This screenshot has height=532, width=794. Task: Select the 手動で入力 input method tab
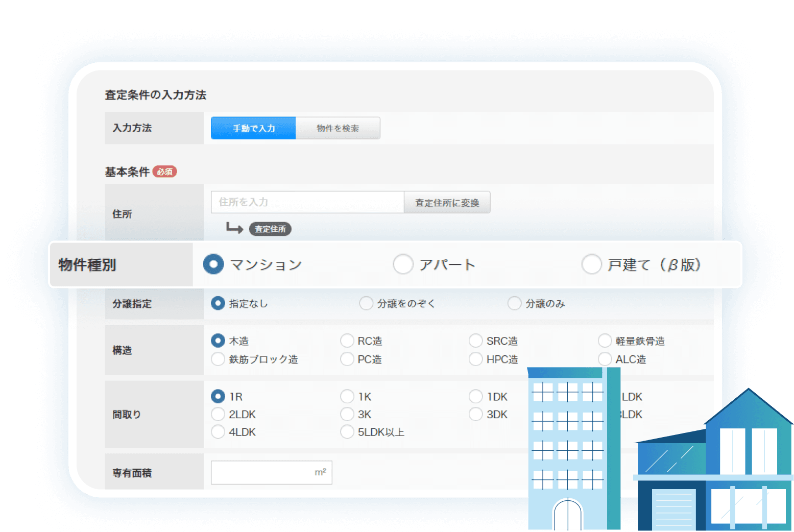tap(253, 128)
